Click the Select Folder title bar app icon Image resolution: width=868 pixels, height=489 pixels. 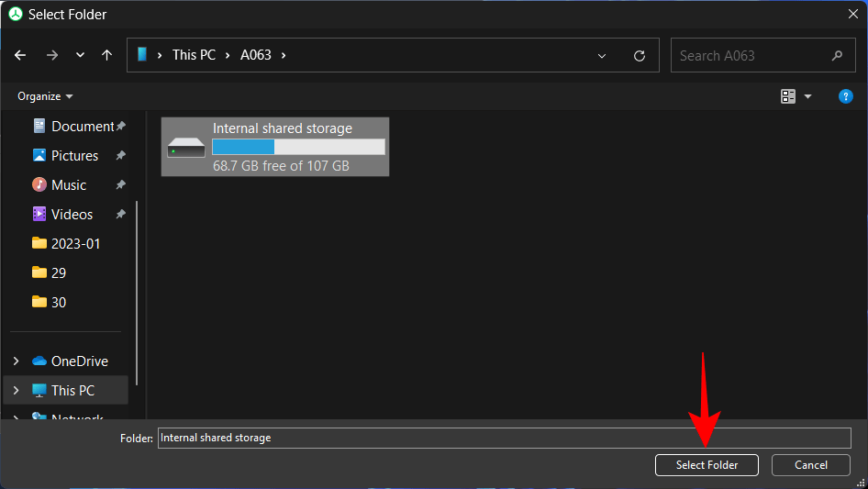click(16, 15)
